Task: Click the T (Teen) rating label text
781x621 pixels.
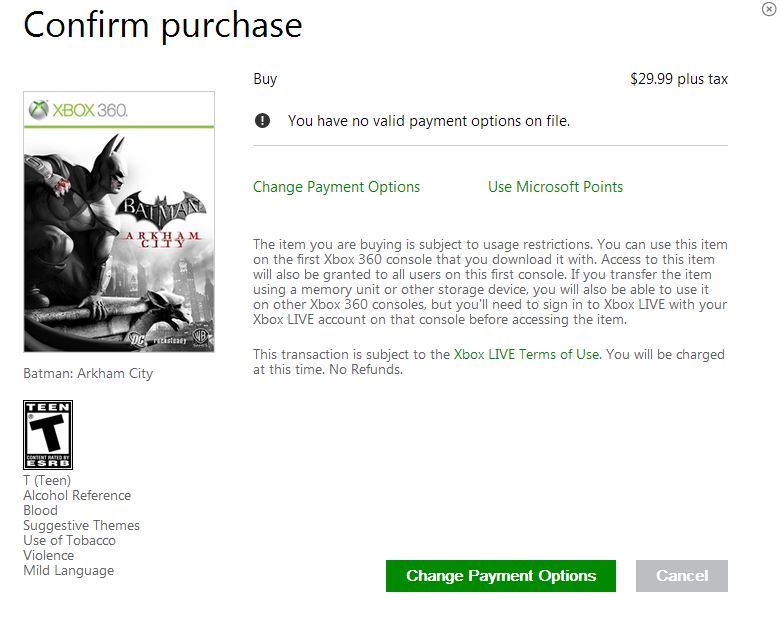Action: [x=47, y=480]
